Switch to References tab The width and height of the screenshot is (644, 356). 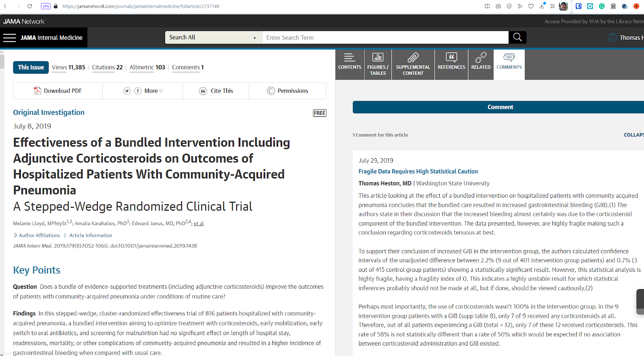[451, 64]
